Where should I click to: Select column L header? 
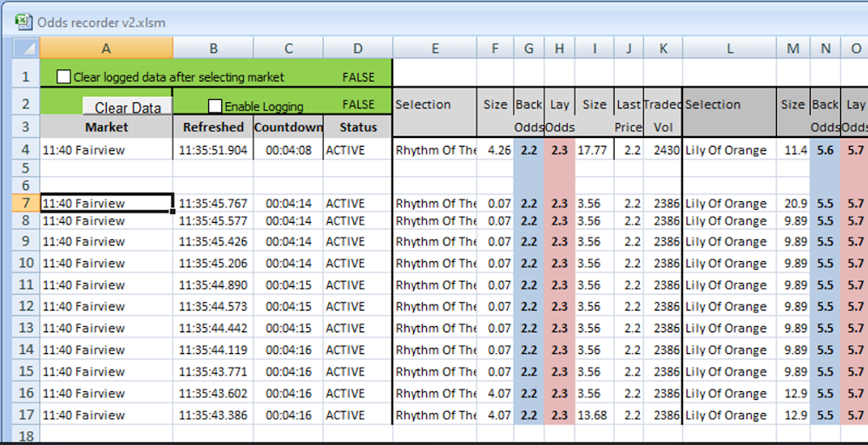[x=729, y=49]
